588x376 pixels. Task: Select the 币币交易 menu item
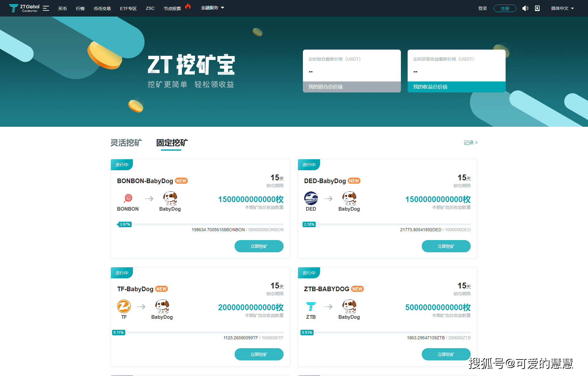(x=102, y=8)
